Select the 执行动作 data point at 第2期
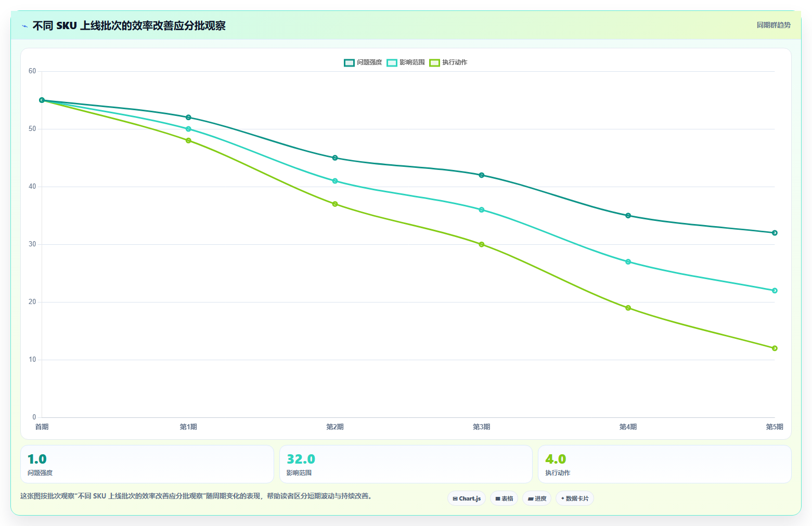The image size is (812, 526). click(x=335, y=204)
